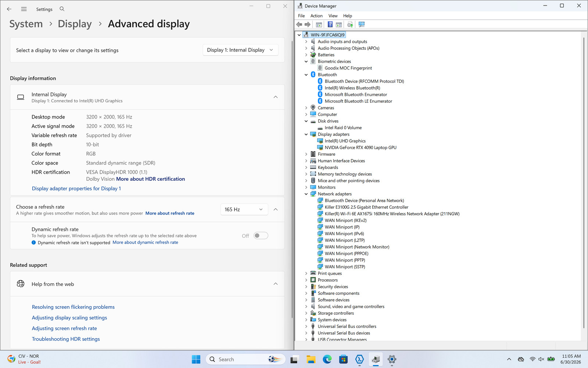This screenshot has height=368, width=588.
Task: Open the Help menu in Device Manager
Action: (x=348, y=16)
